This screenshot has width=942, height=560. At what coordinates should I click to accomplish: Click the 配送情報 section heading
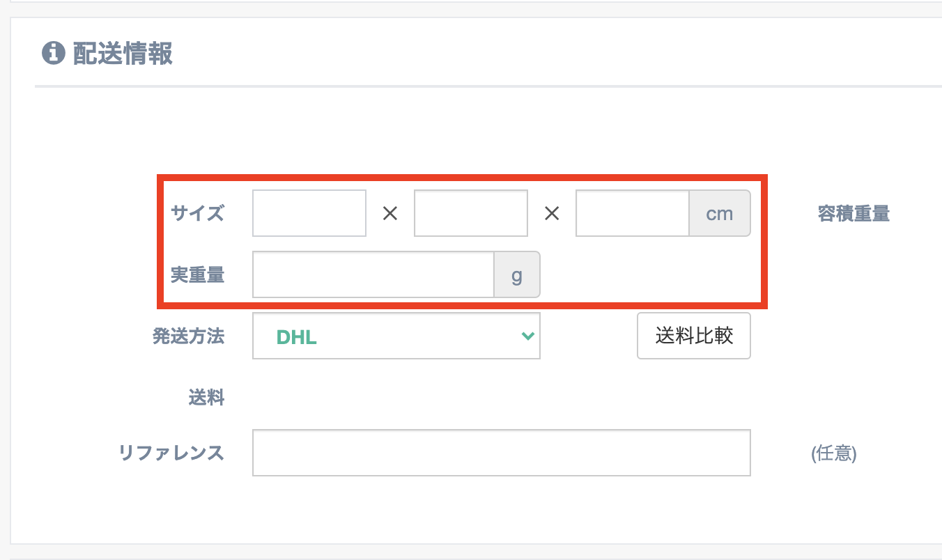coord(123,54)
